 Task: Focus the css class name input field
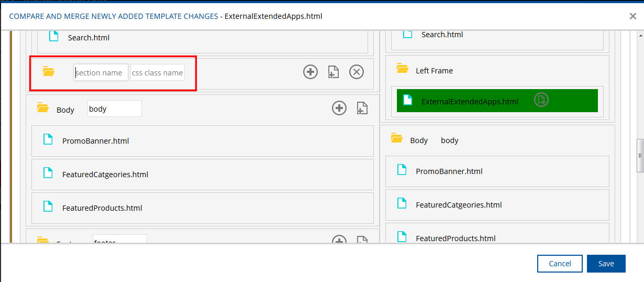click(157, 73)
